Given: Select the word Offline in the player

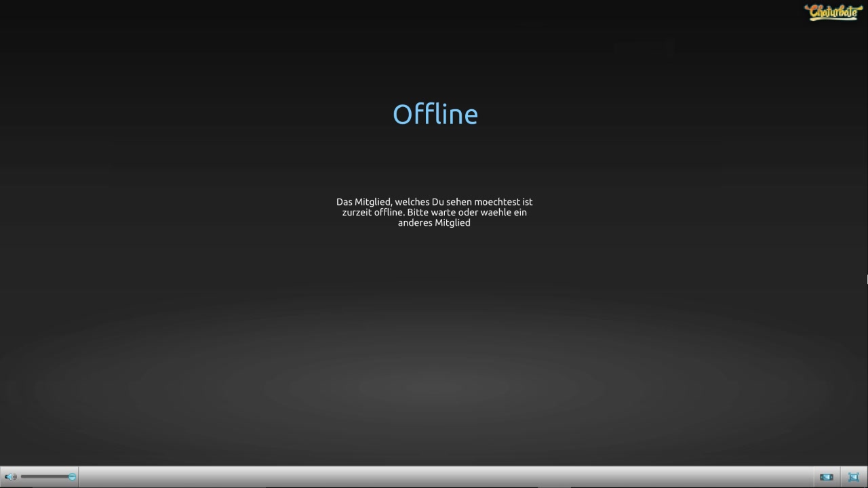Looking at the screenshot, I should point(435,115).
